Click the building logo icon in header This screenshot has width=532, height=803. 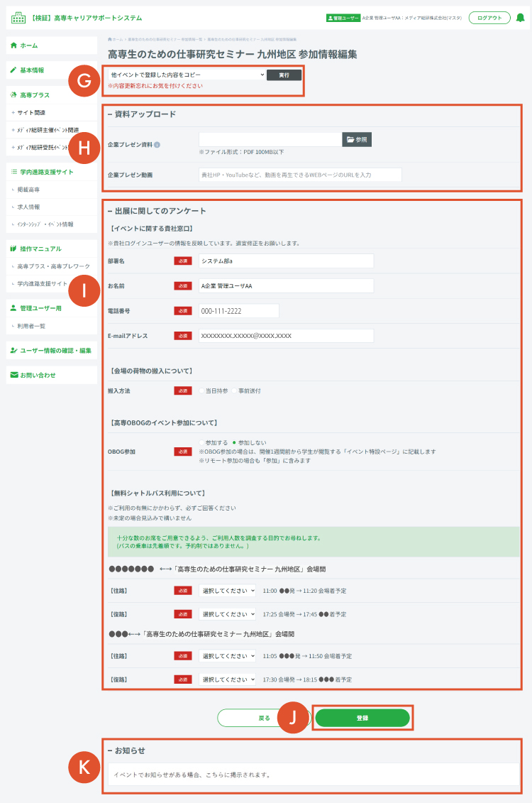[x=18, y=17]
